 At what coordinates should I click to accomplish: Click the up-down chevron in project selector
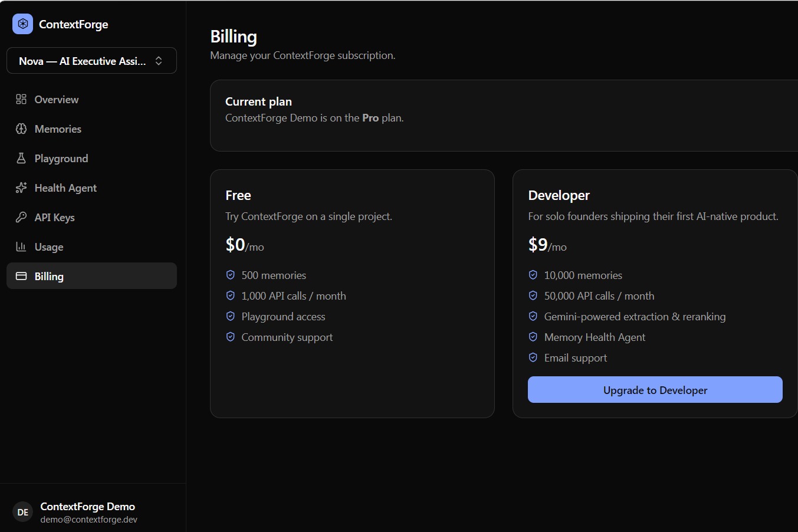point(159,61)
